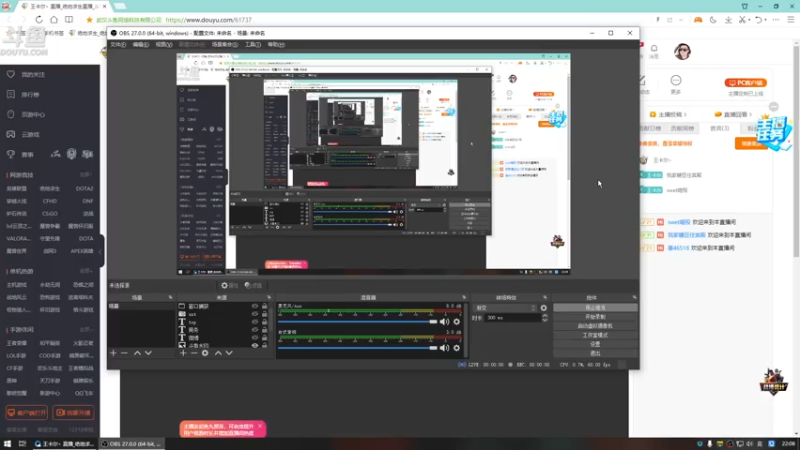Open OBS Settings from the controls panel
800x450 pixels.
pos(595,344)
